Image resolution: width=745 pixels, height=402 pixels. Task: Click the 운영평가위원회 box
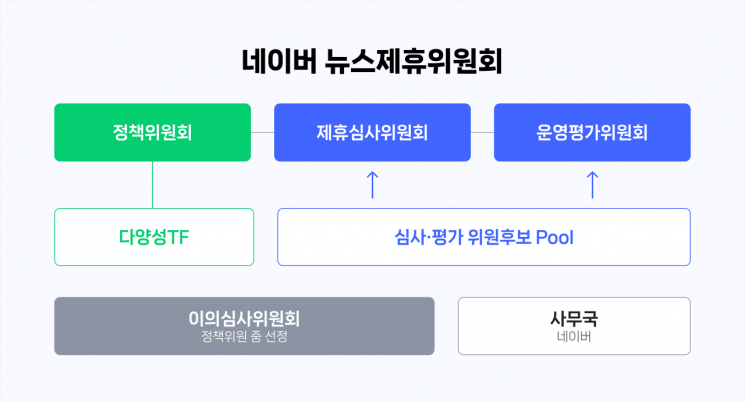pos(592,132)
